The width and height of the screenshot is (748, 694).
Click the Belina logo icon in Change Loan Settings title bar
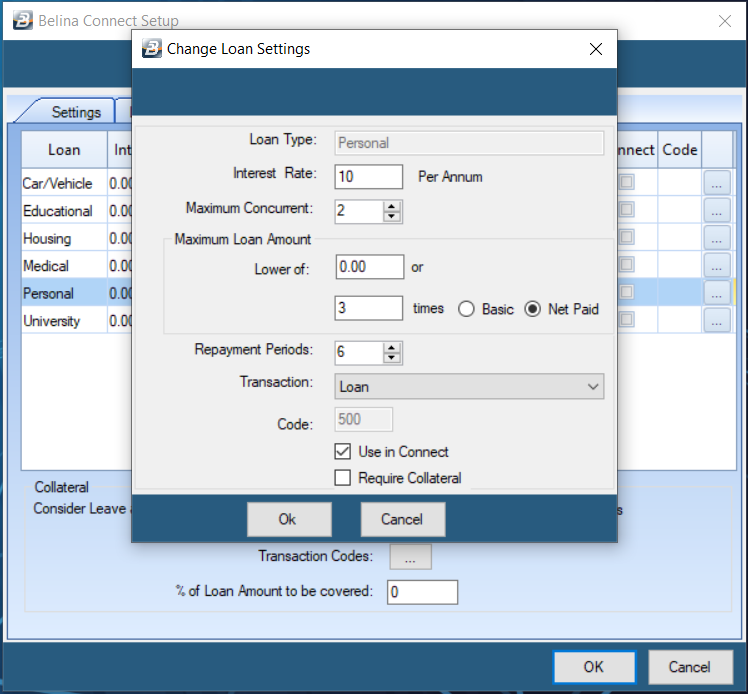click(x=152, y=49)
